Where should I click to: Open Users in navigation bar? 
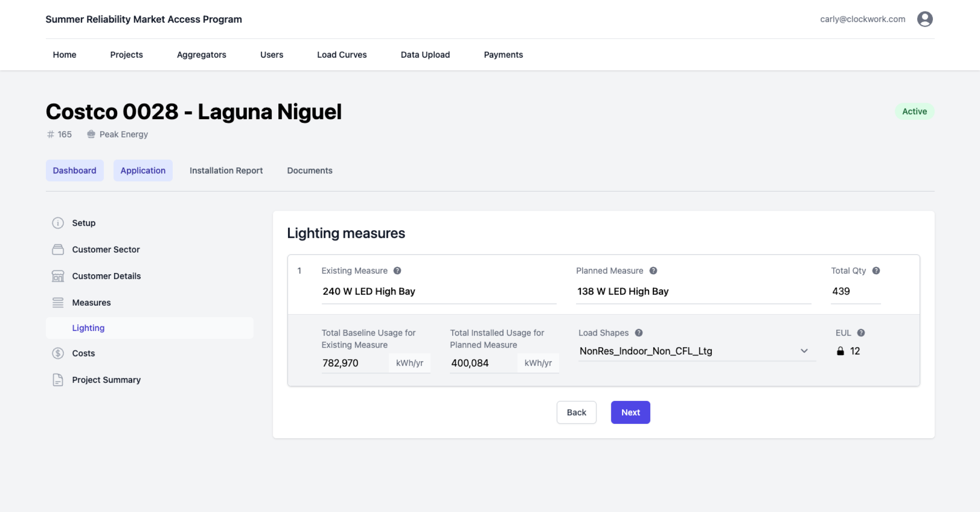click(272, 55)
